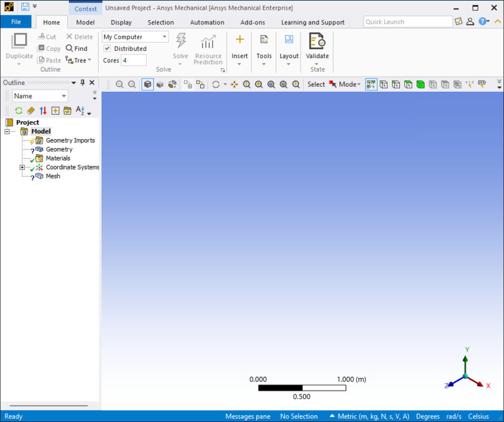Click the Solve lightning bolt icon
Image resolution: width=504 pixels, height=422 pixels.
tap(181, 41)
